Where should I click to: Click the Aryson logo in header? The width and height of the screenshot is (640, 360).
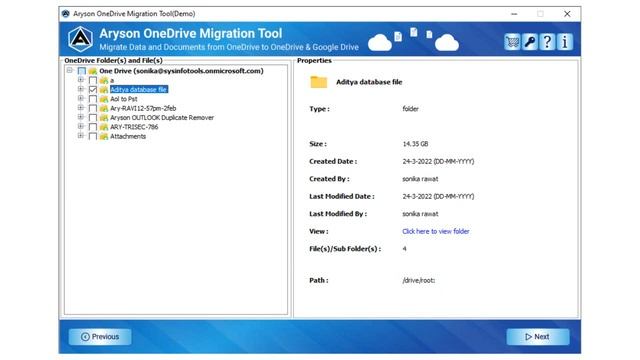click(80, 39)
